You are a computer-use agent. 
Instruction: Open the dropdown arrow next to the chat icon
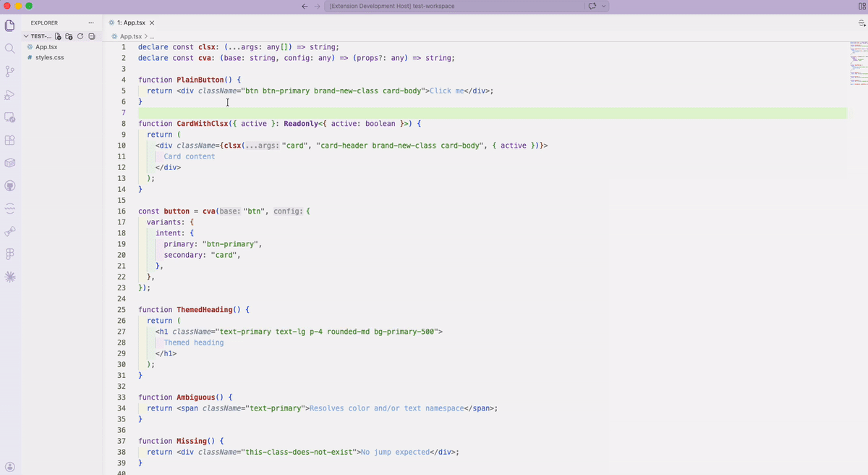tap(604, 6)
